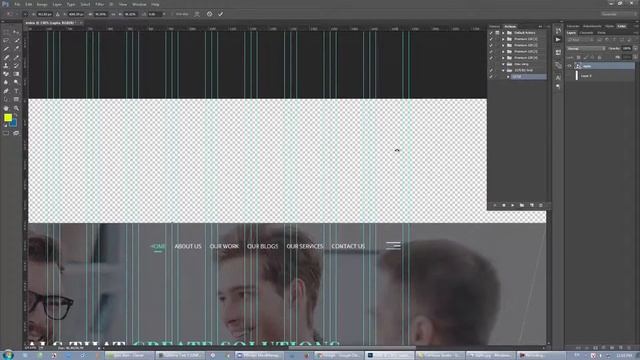Select the Layer 1 row
Image resolution: width=640 pixels, height=360 pixels.
coord(601,76)
